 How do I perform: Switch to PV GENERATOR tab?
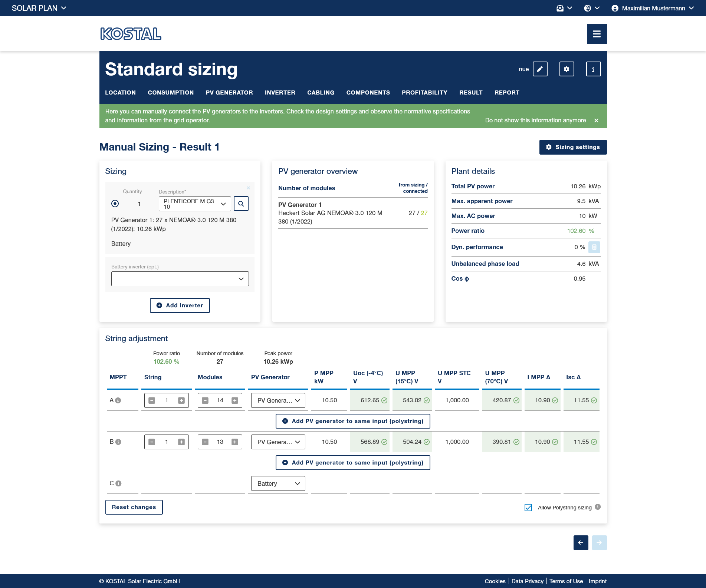click(x=229, y=93)
